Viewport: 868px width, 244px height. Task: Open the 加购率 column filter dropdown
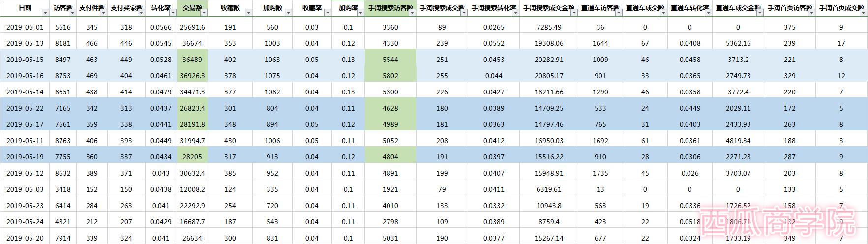(x=360, y=13)
